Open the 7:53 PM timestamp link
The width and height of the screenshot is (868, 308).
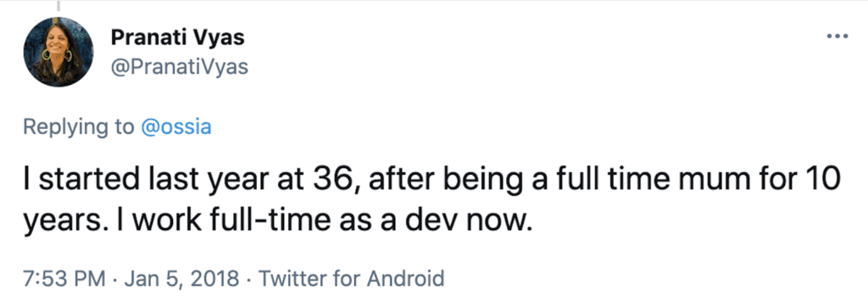click(x=64, y=277)
